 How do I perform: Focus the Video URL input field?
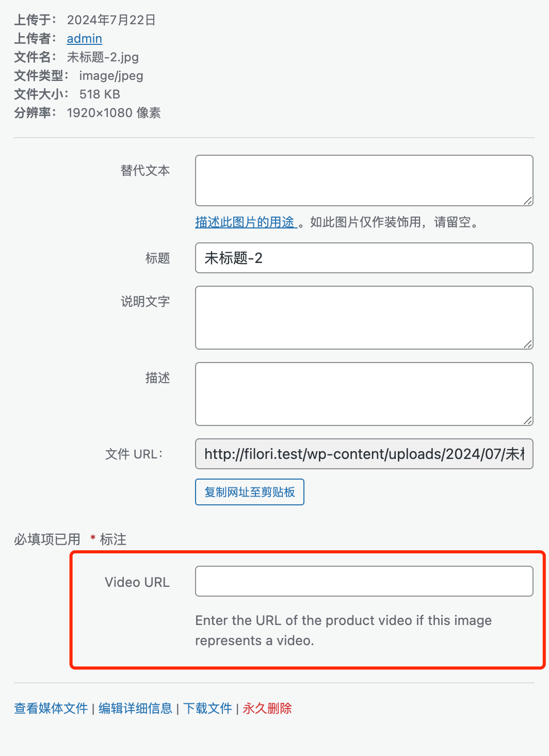pyautogui.click(x=364, y=581)
